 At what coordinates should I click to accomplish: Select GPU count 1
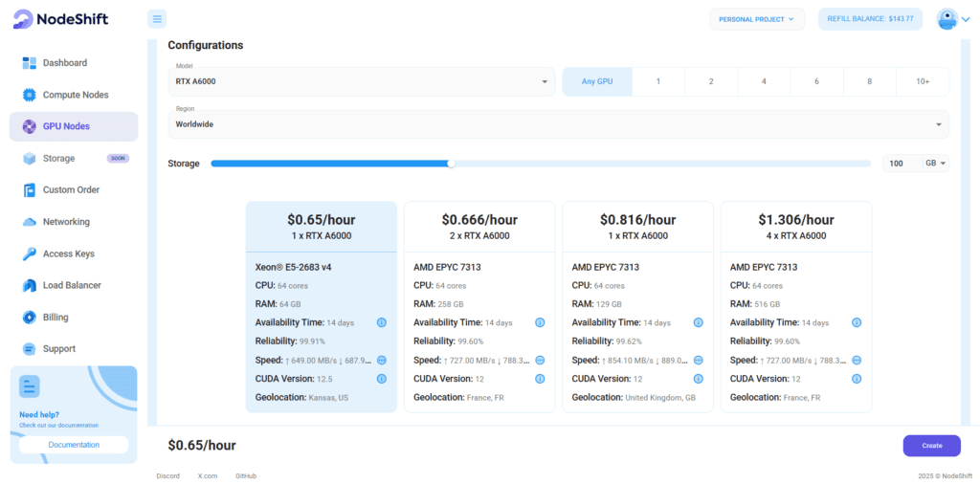pos(658,82)
